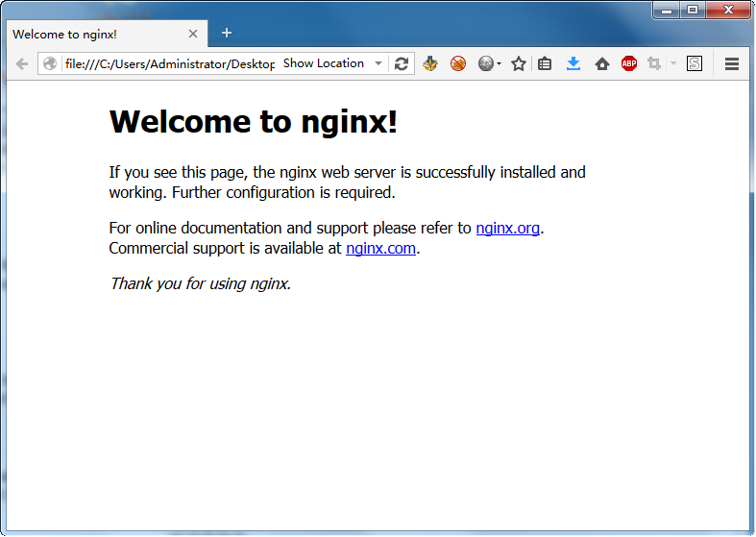This screenshot has width=756, height=537.
Task: Click the crop screenshot tool icon
Action: (654, 63)
